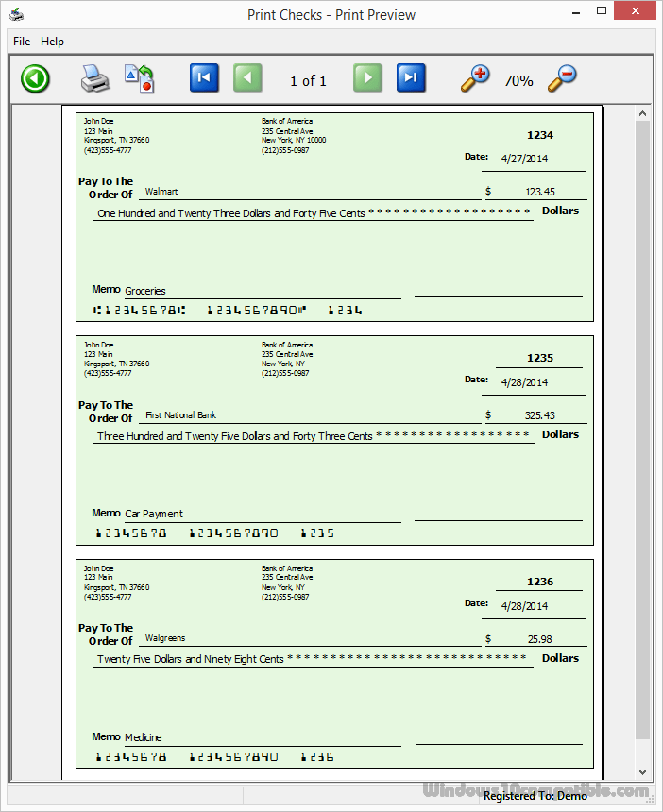
Task: Zoom out with the minus magnifier
Action: point(562,78)
